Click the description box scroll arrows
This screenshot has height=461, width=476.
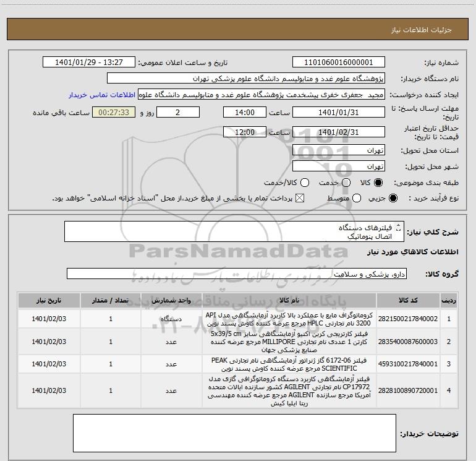[x=399, y=227]
